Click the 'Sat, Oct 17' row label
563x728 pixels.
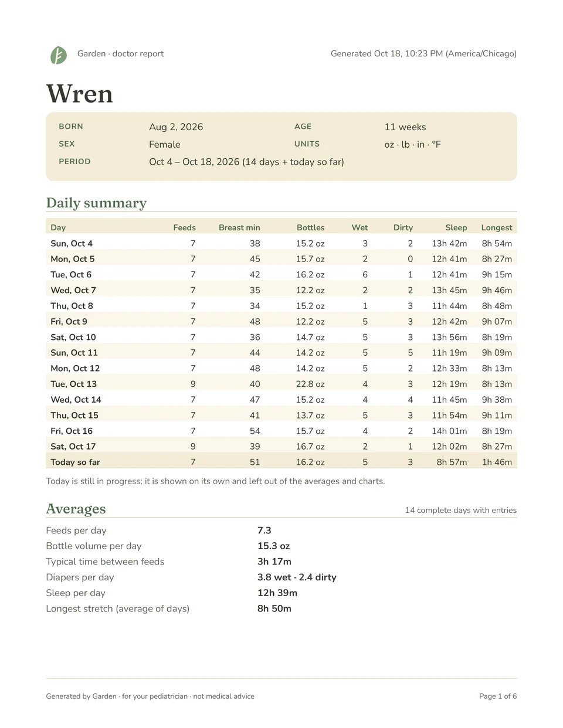[x=73, y=446]
